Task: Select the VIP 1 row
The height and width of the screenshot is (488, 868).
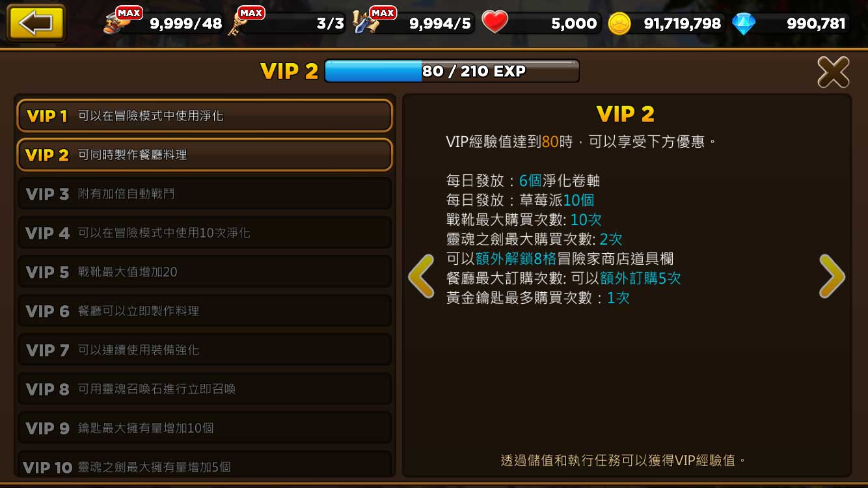Action: pos(204,116)
